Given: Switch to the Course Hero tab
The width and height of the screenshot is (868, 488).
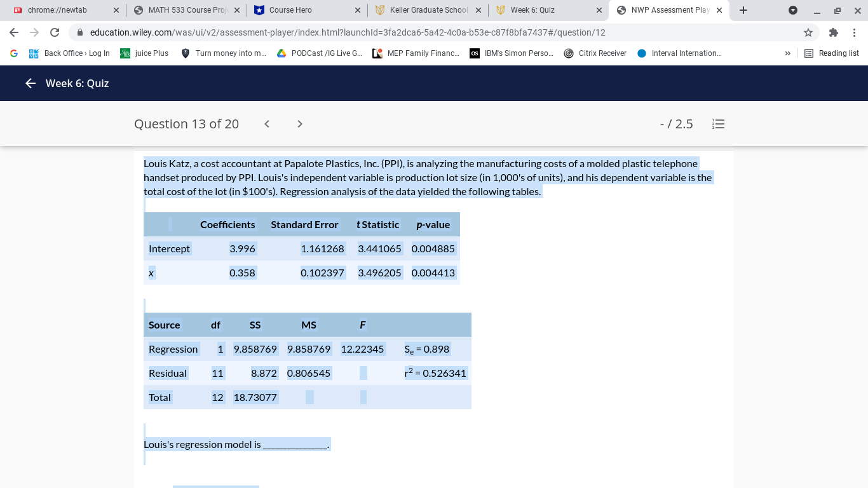Looking at the screenshot, I should pyautogui.click(x=302, y=10).
